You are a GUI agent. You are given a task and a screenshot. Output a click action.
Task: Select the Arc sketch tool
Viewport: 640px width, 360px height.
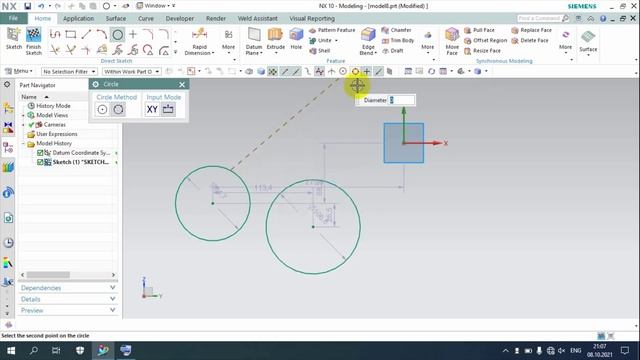tap(102, 34)
